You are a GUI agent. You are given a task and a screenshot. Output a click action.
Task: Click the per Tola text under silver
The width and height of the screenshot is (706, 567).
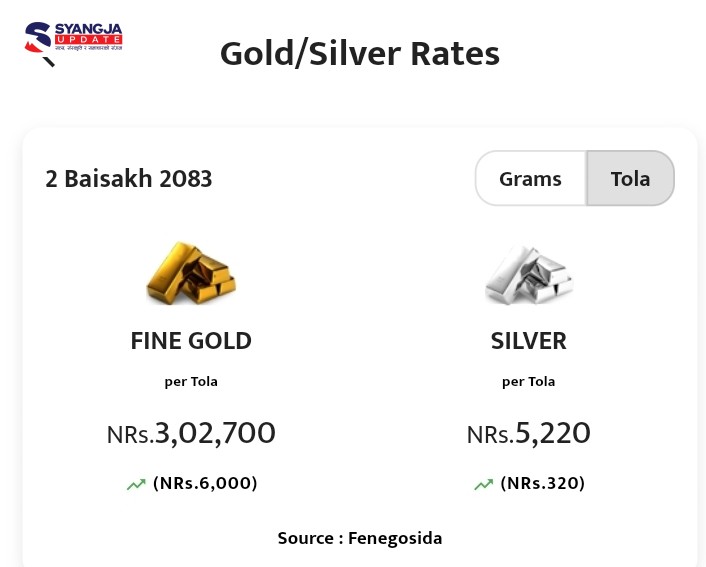pos(528,381)
